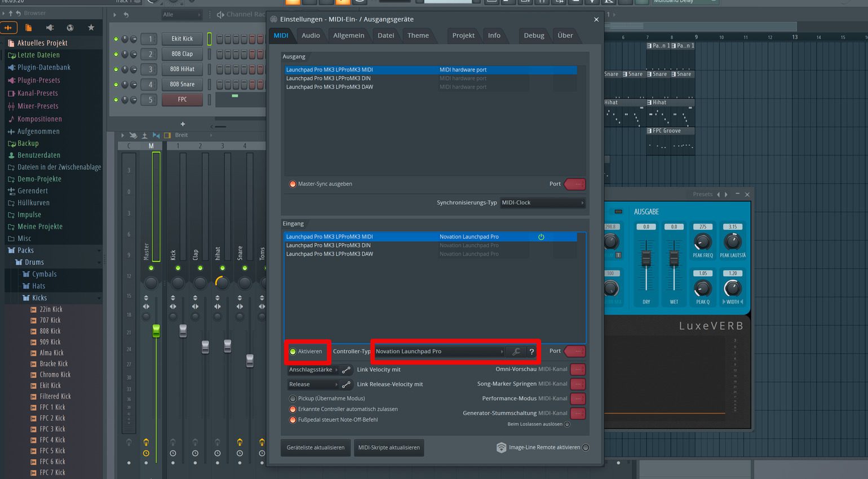868x479 pixels.
Task: Collapse the Packs folder
Action: pos(25,250)
